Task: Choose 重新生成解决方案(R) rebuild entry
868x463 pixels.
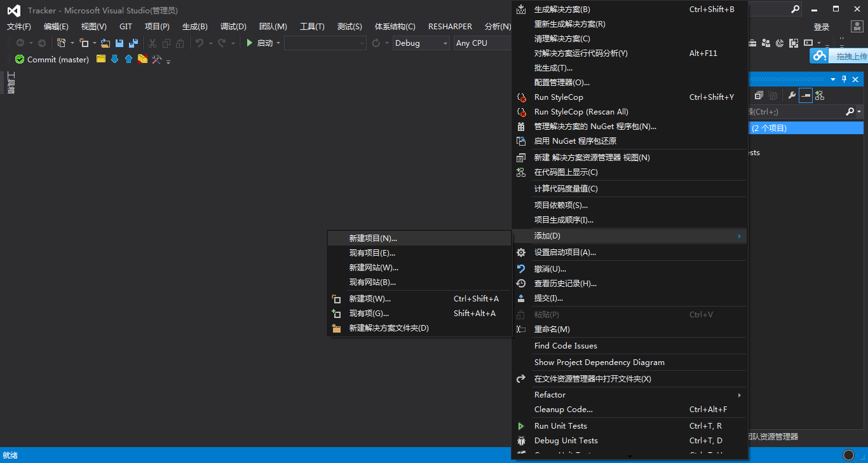Action: pyautogui.click(x=629, y=24)
